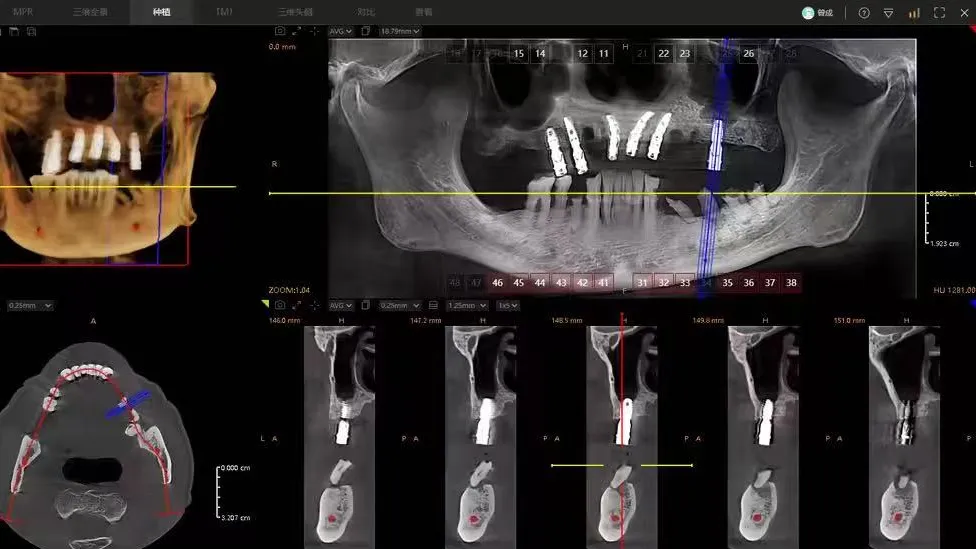Select upper tooth 14
This screenshot has width=976, height=549.
540,54
